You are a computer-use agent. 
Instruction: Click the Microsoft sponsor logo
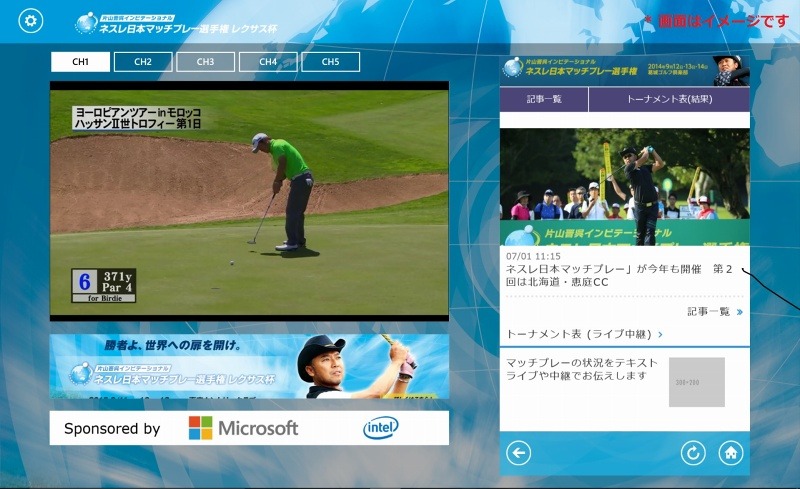point(243,428)
